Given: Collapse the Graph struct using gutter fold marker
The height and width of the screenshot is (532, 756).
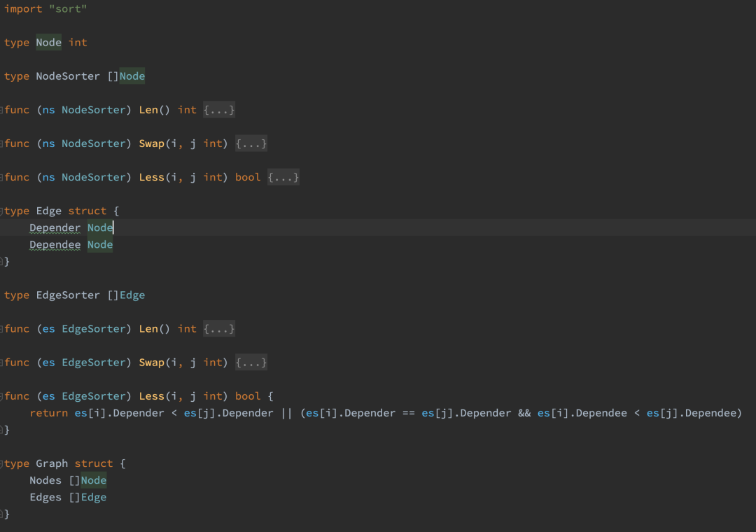Looking at the screenshot, I should point(1,464).
